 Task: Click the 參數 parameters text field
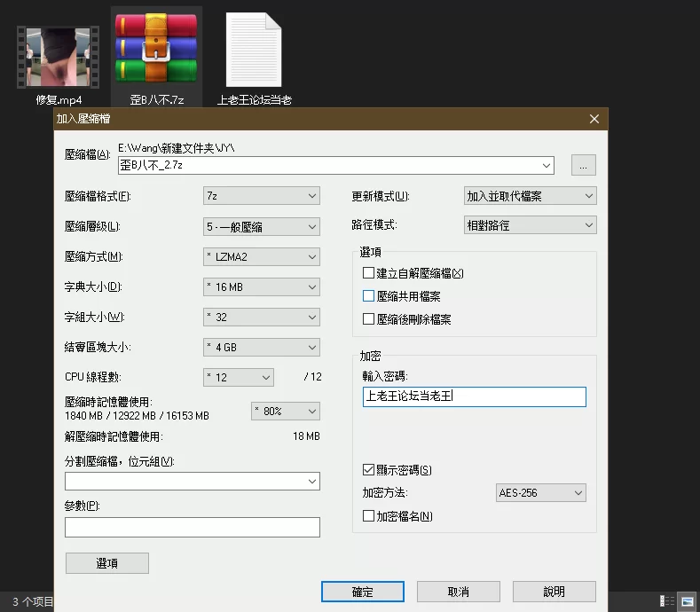(192, 527)
